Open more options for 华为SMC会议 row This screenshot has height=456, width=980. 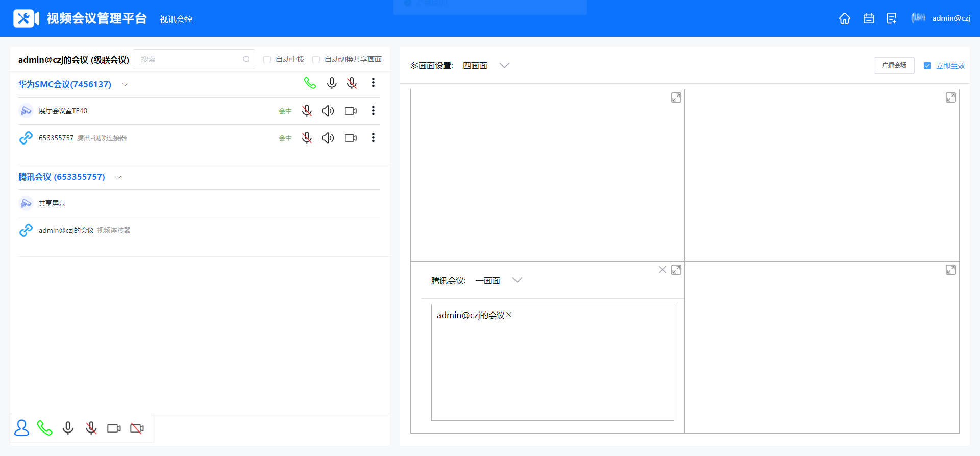373,83
